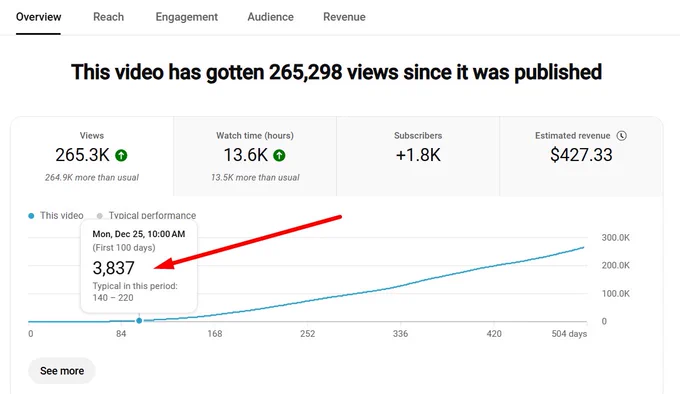This screenshot has width=680, height=394.
Task: Click the See more button
Action: pyautogui.click(x=62, y=371)
